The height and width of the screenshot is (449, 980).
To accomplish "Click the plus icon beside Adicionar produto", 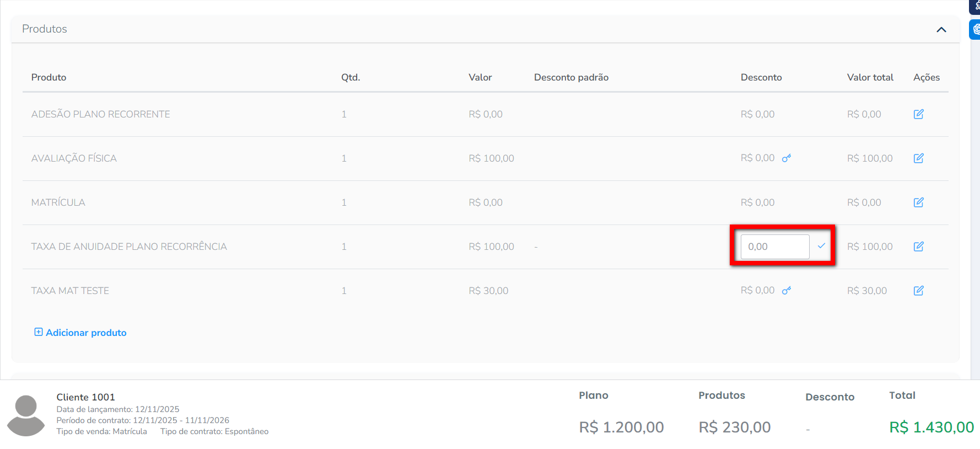I will pyautogui.click(x=39, y=332).
